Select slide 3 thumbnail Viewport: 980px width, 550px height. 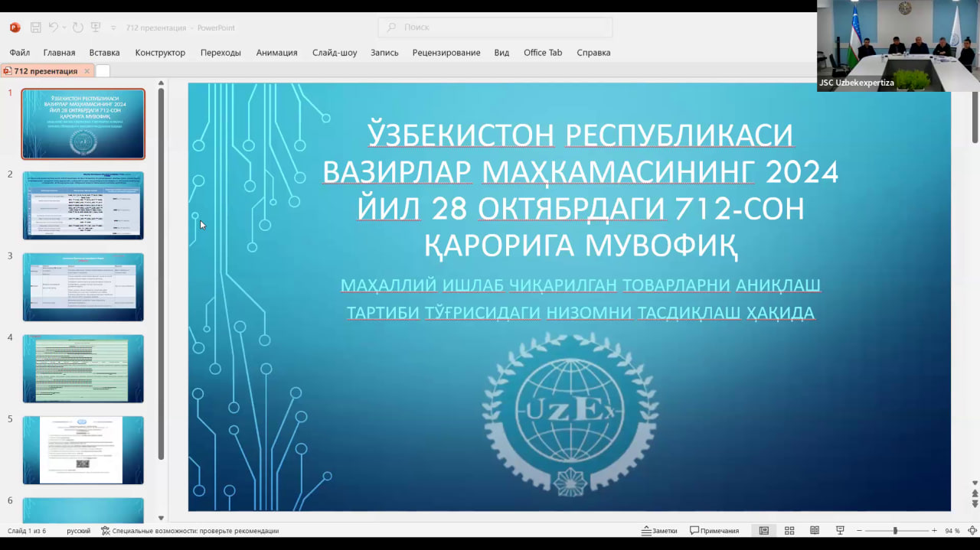pos(83,288)
